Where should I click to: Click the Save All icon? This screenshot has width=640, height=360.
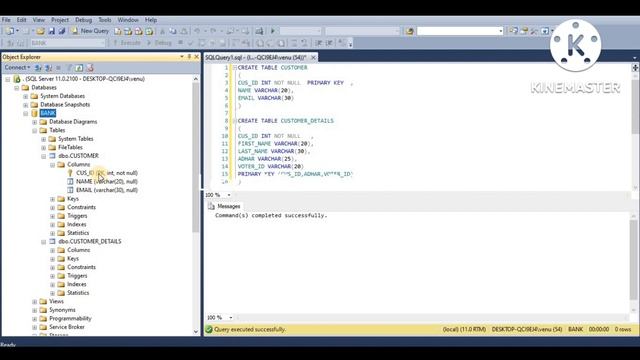(x=62, y=31)
